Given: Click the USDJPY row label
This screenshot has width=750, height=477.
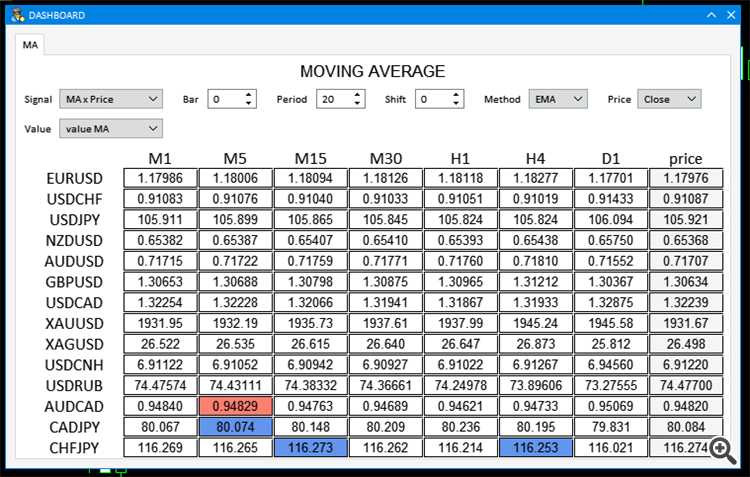Looking at the screenshot, I should [75, 220].
